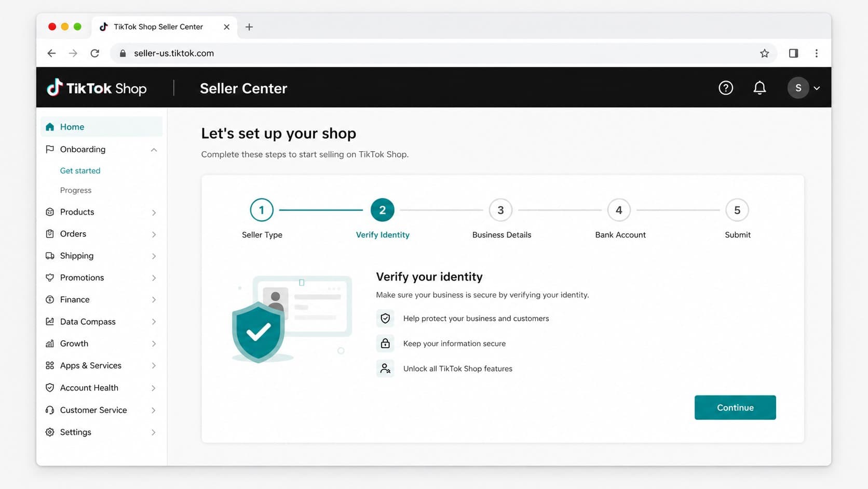This screenshot has width=868, height=489.
Task: Collapse the Onboarding section chevron
Action: coord(154,150)
